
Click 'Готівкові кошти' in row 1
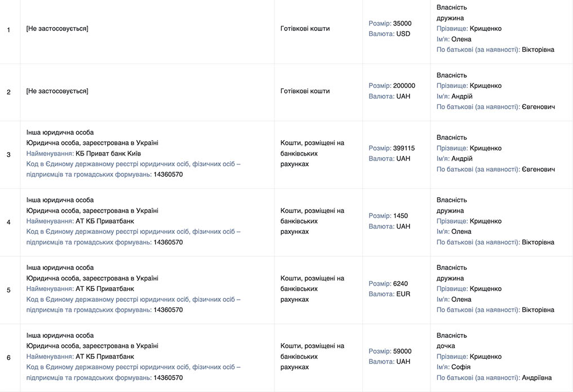[305, 29]
